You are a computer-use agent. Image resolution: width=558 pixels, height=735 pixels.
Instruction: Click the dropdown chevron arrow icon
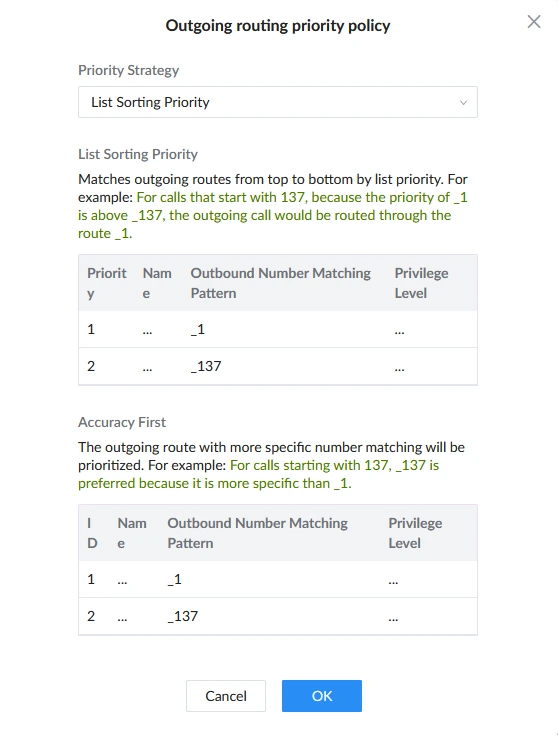(x=463, y=103)
